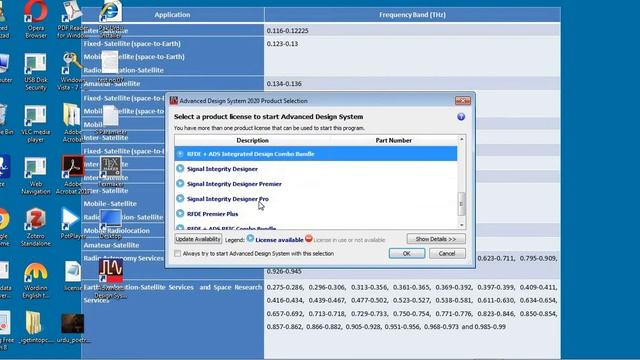Click the license list scrollbar thumb
This screenshot has height=360, width=640.
tap(462, 203)
